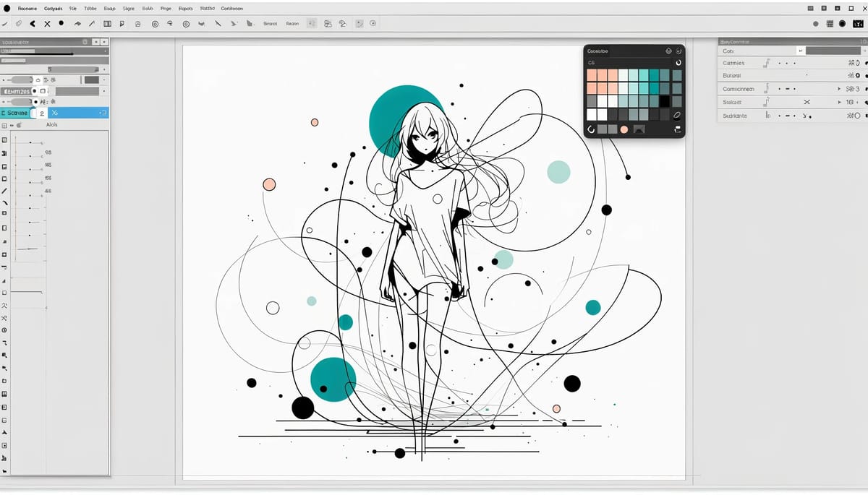Toggle the eye icon above the Scovine layer
Screen dimensions: 868x495
pyautogui.click(x=35, y=102)
